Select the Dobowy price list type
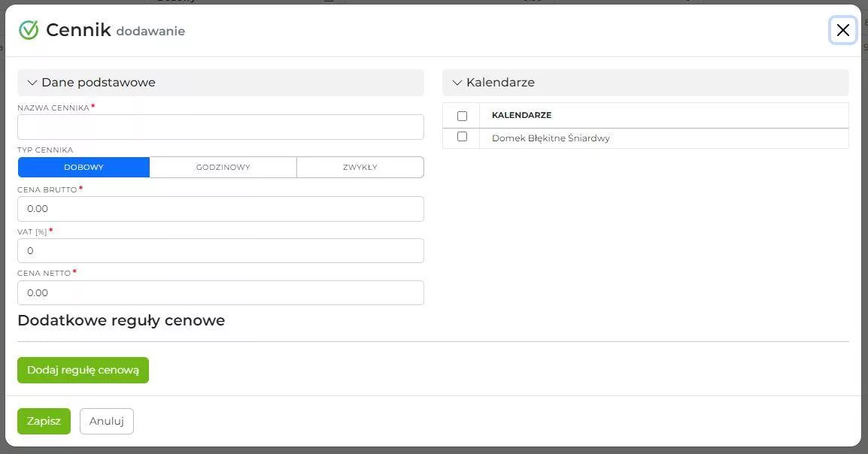The image size is (868, 454). [83, 168]
